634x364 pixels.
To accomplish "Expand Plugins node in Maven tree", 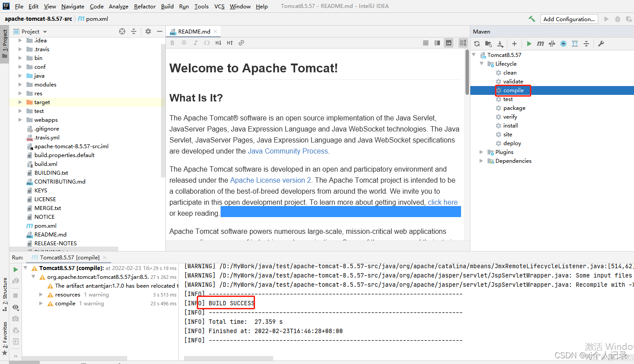I will [481, 152].
